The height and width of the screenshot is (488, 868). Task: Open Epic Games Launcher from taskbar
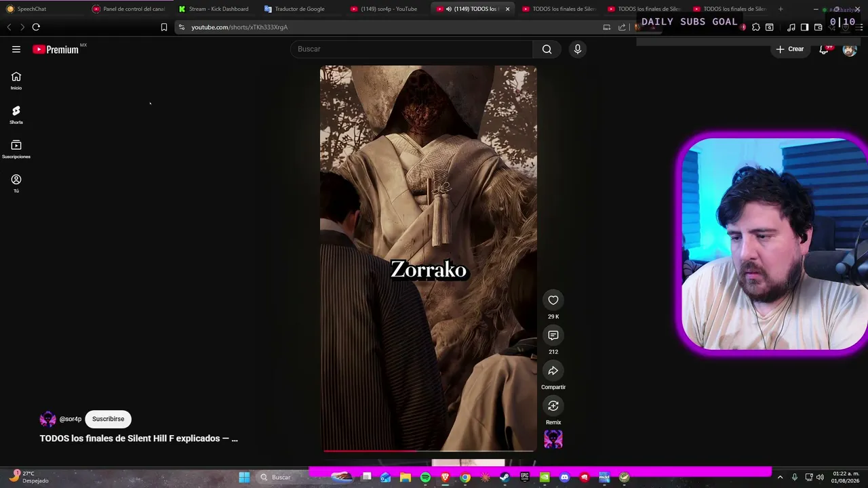tap(525, 477)
